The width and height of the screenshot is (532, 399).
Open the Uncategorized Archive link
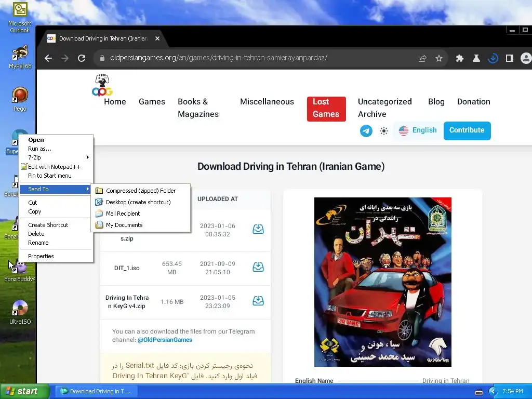(385, 108)
